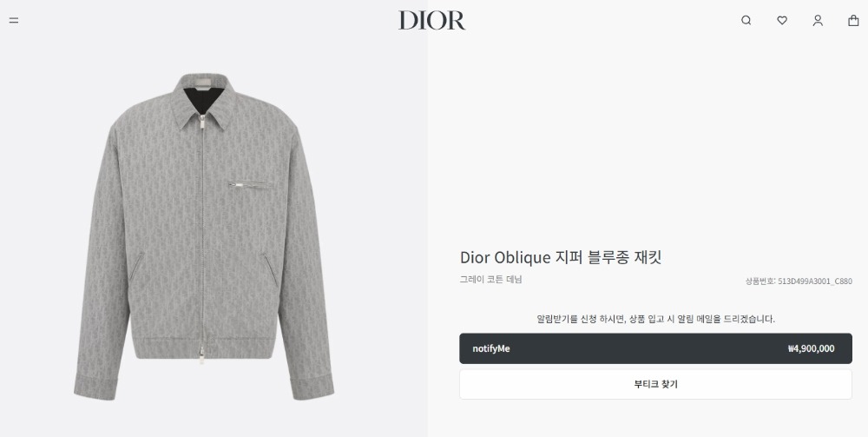
Task: Click the bottom zipper pull on jacket
Action: click(x=202, y=354)
